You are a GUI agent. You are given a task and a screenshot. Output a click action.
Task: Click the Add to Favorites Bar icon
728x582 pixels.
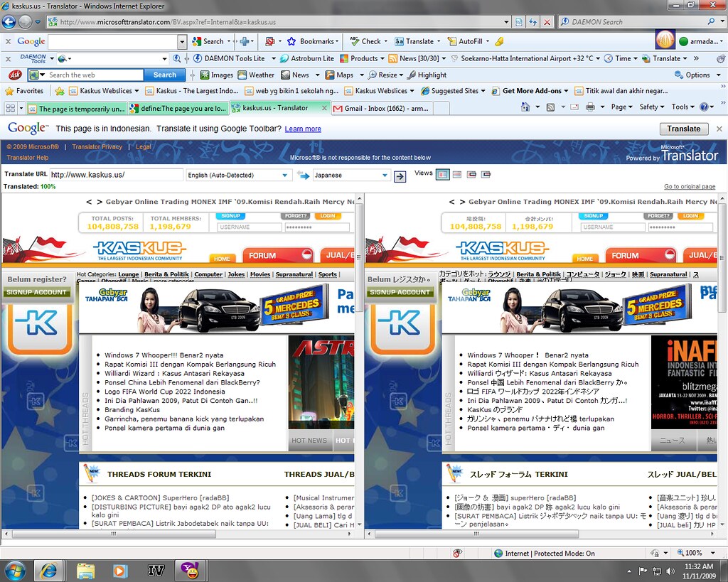pyautogui.click(x=60, y=91)
